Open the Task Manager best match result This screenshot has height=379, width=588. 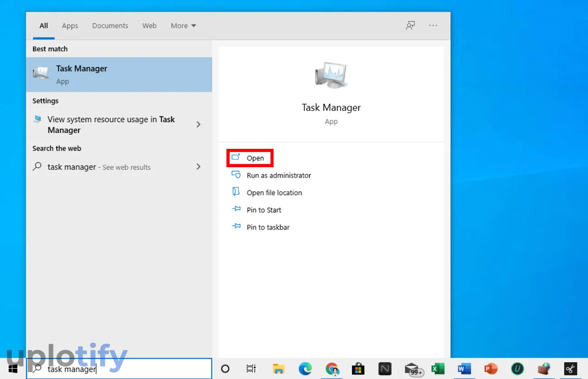pos(119,74)
